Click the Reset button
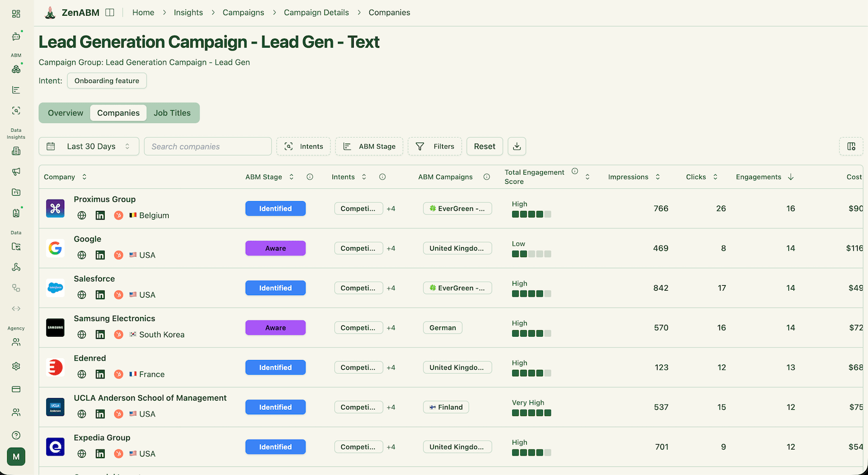This screenshot has height=475, width=868. click(x=484, y=146)
